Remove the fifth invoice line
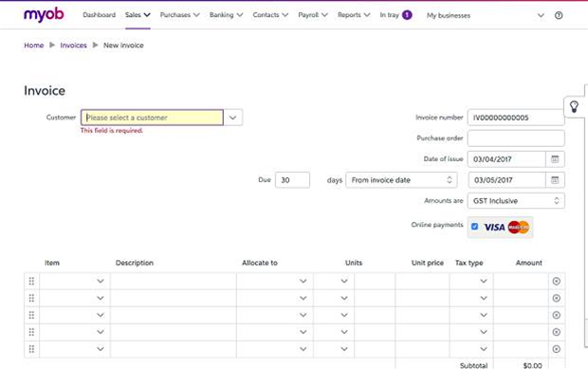This screenshot has height=369, width=588. click(x=557, y=349)
